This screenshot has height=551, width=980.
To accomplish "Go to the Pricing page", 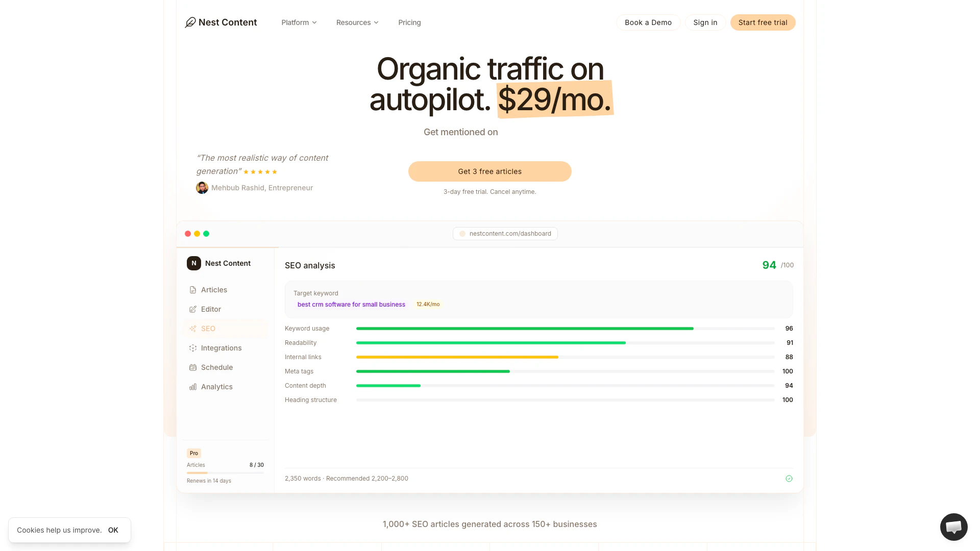I will [x=409, y=22].
